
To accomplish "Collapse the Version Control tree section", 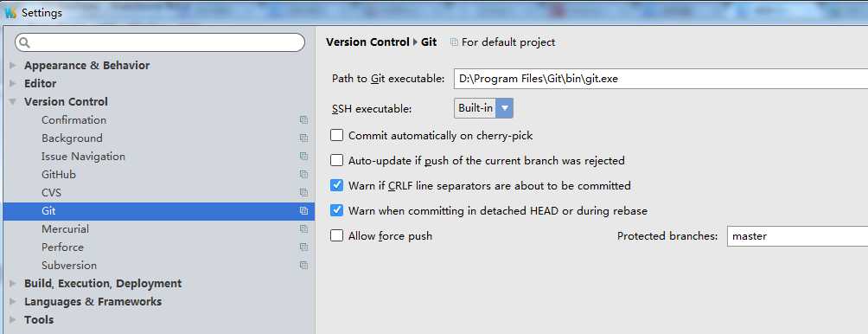I will pos(13,102).
